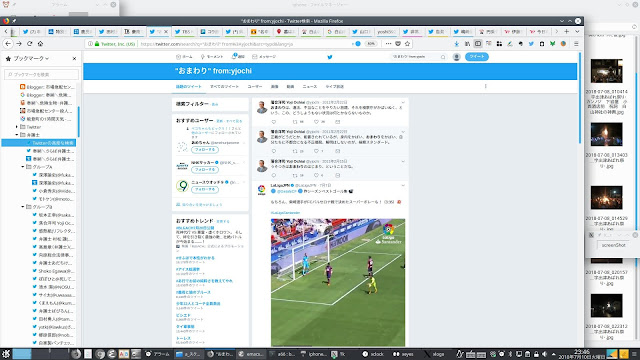640x360 pixels.
Task: Open Firefox downloads arrow icon
Action: 456,44
